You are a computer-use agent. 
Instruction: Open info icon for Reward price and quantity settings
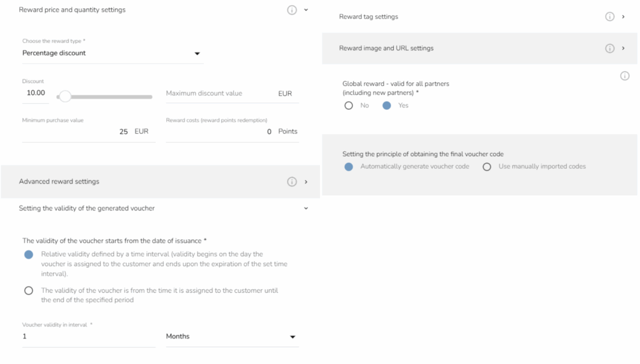point(291,10)
